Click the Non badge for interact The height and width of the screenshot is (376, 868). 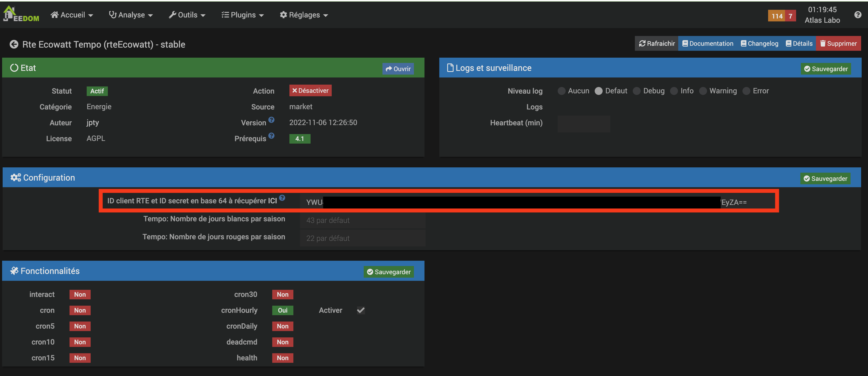point(80,294)
